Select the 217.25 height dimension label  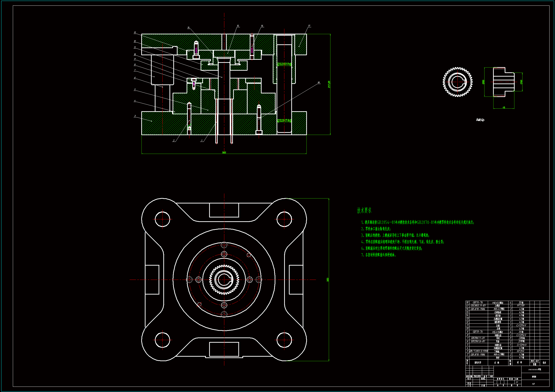click(329, 84)
